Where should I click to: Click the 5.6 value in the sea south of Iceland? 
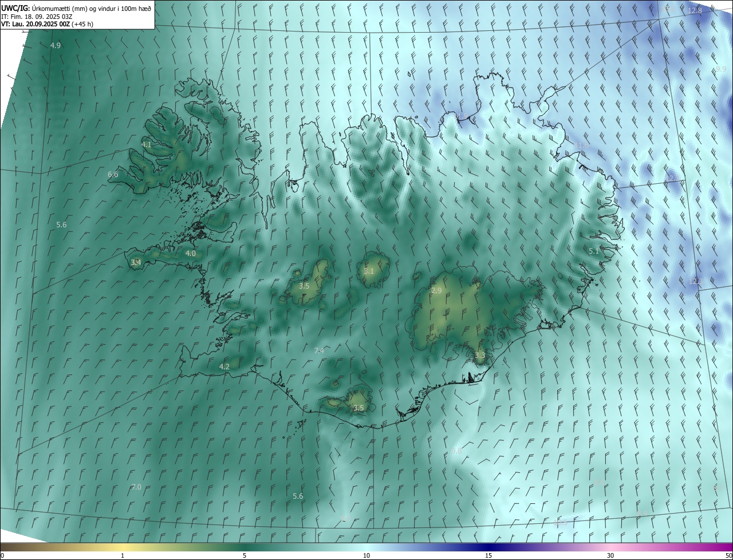pyautogui.click(x=298, y=496)
